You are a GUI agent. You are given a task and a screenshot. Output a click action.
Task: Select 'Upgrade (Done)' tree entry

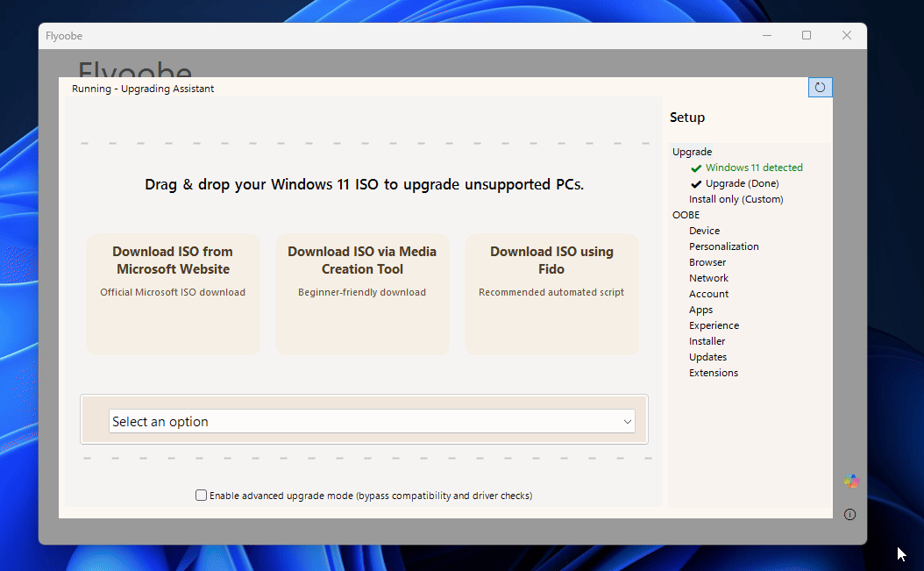coord(742,183)
